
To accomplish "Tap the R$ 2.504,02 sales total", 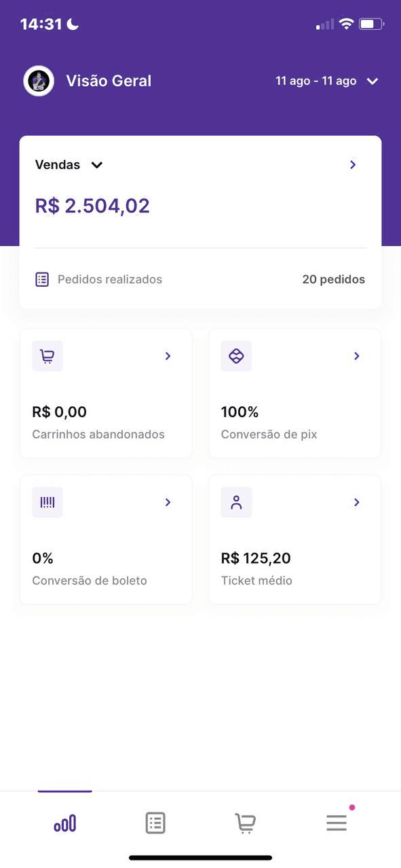I will (92, 206).
